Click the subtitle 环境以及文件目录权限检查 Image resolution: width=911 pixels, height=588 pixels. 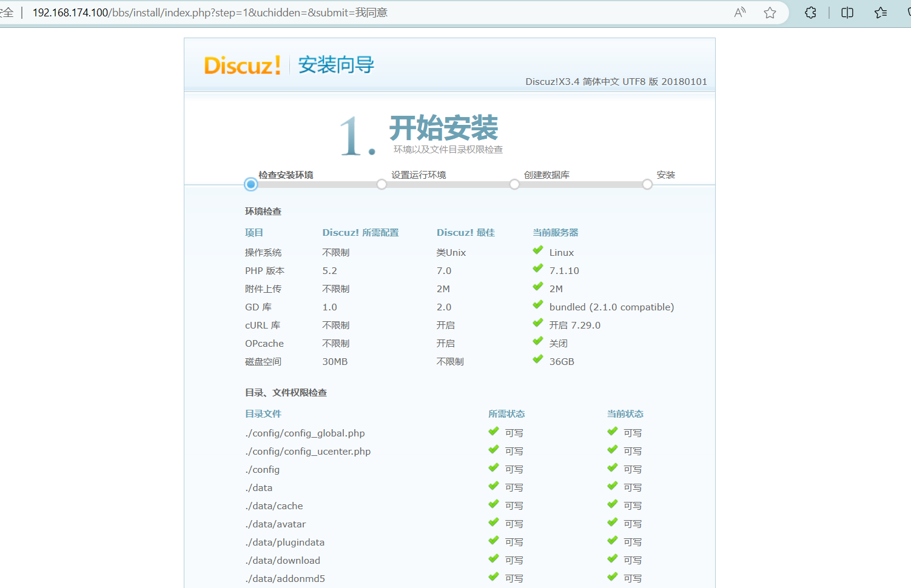point(448,150)
